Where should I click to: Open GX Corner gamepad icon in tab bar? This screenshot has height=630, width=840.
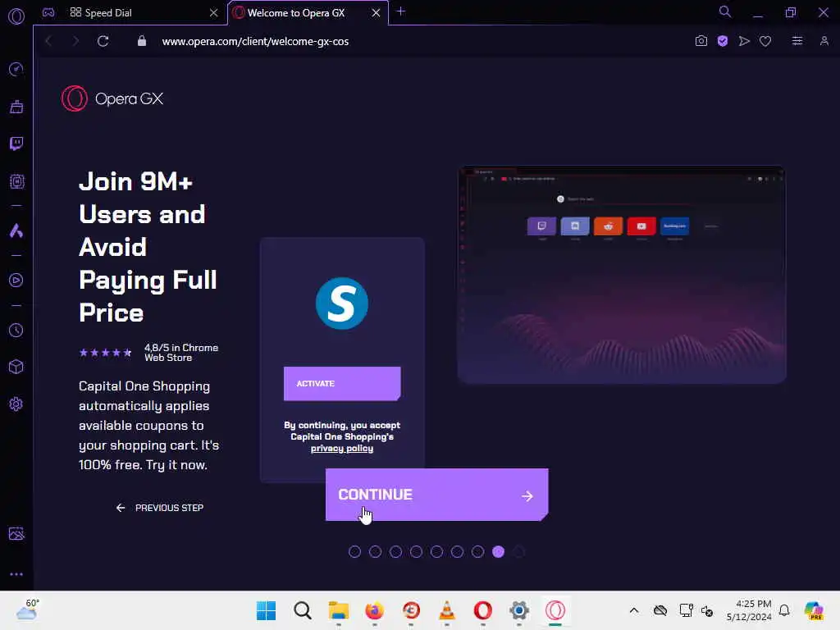48,12
